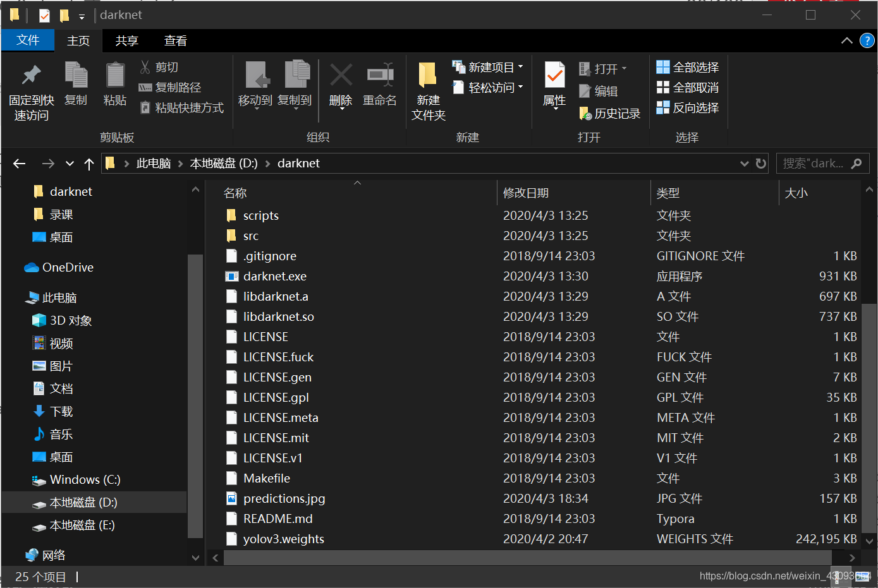This screenshot has width=878, height=588.
Task: Switch to the 主页 home tab
Action: click(x=78, y=40)
